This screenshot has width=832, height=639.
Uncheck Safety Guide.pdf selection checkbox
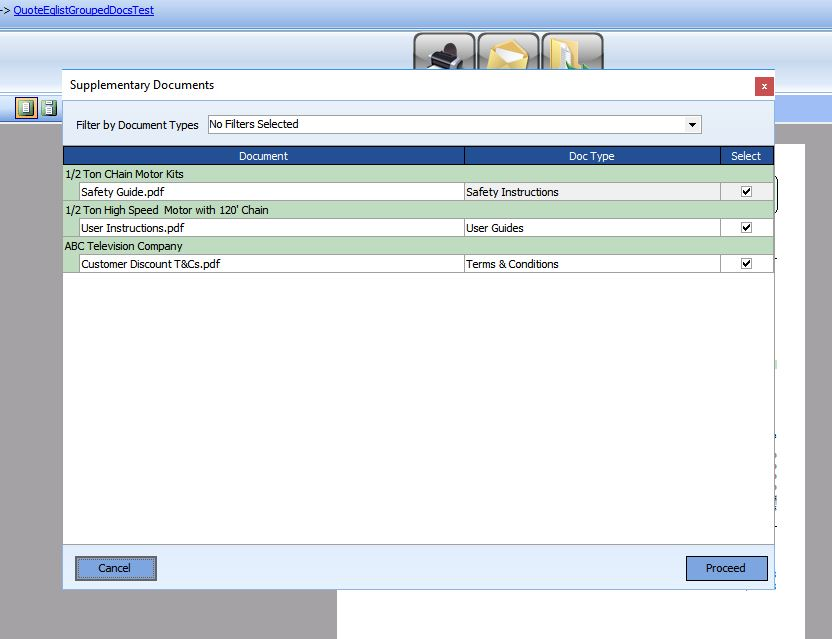(746, 191)
